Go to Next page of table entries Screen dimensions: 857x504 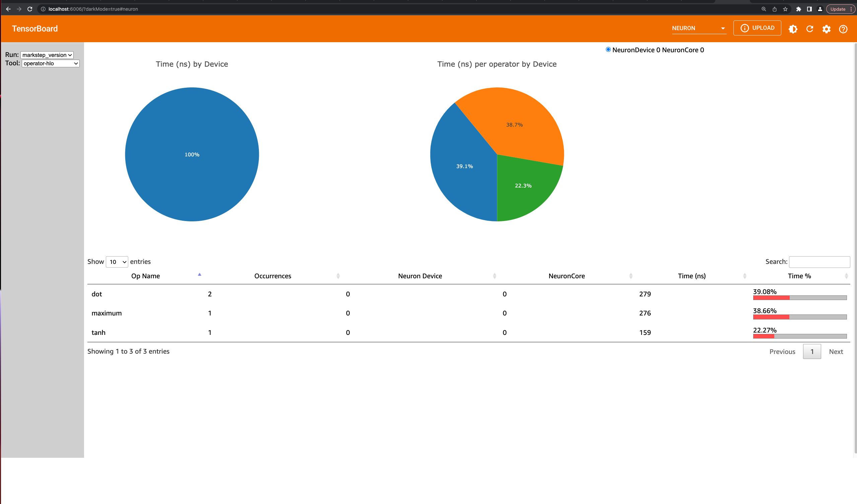click(836, 351)
